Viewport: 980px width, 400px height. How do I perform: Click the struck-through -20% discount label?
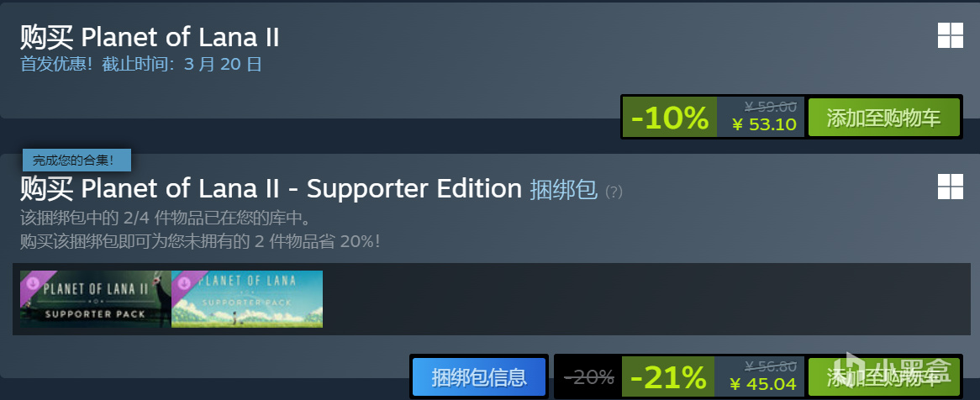coord(588,376)
